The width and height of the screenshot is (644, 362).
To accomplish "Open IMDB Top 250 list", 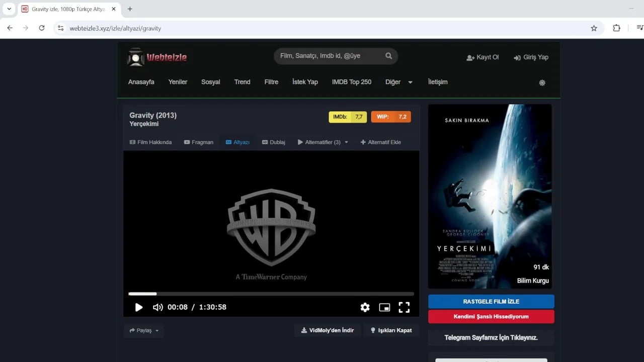I will (352, 82).
